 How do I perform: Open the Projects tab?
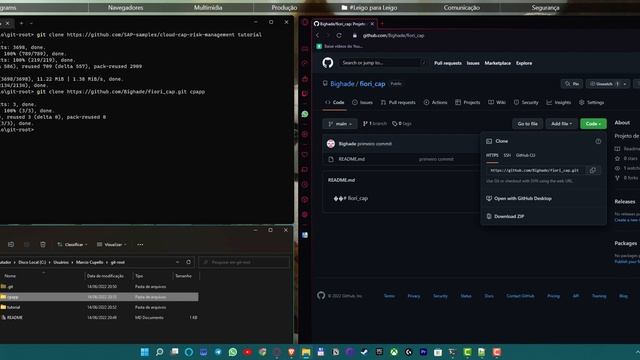tap(467, 102)
